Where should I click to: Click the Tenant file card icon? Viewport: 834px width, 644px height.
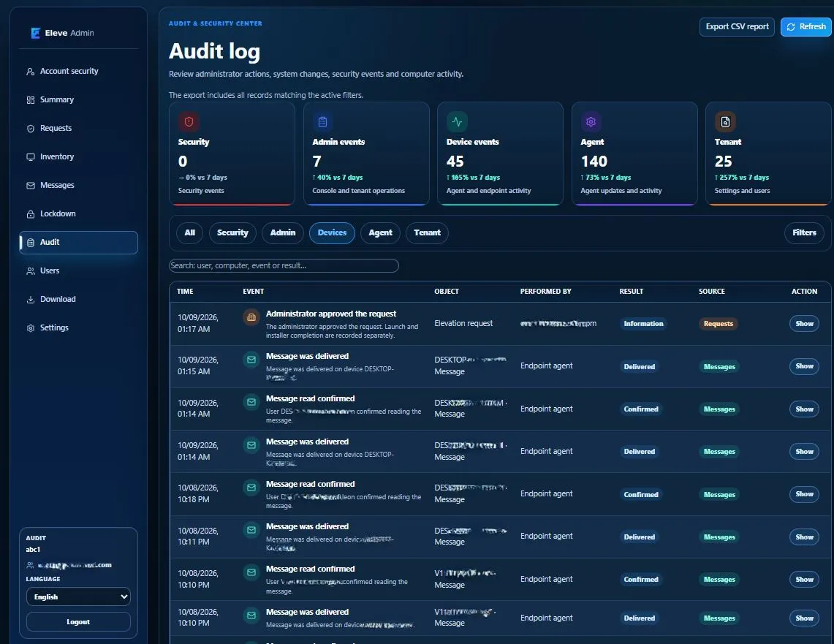pos(725,122)
